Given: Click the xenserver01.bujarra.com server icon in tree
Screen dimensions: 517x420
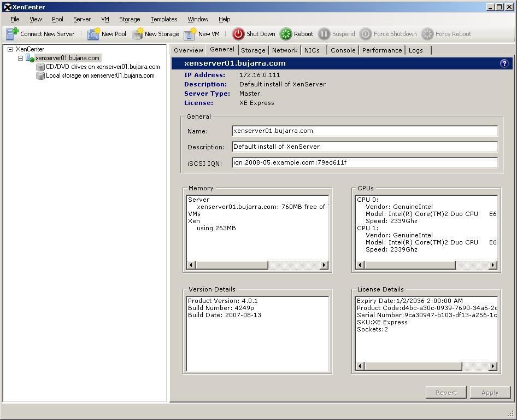Looking at the screenshot, I should (30, 58).
